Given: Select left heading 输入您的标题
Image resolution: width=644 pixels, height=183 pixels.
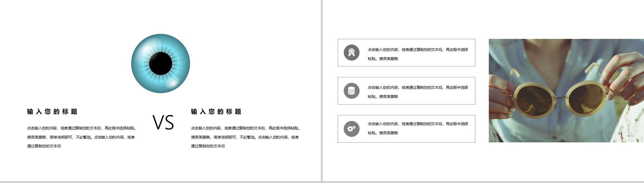Looking at the screenshot, I should (52, 112).
